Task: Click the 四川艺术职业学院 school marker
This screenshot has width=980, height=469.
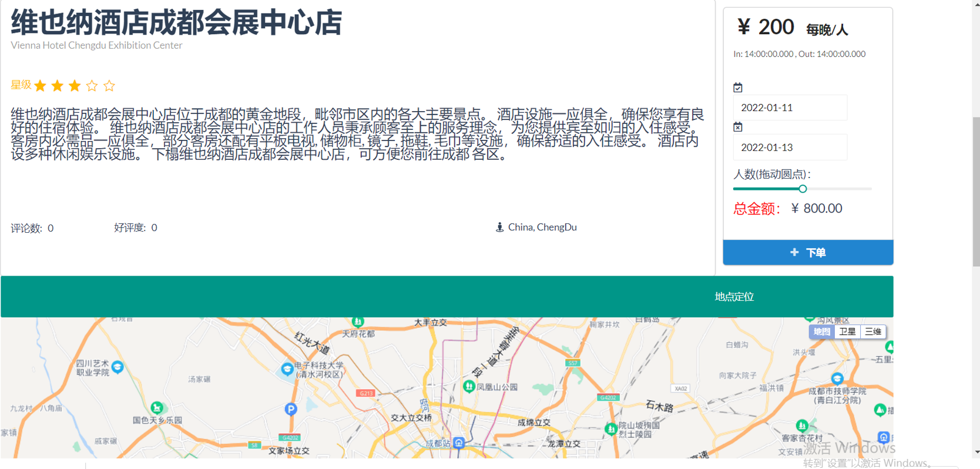Action: pyautogui.click(x=118, y=367)
